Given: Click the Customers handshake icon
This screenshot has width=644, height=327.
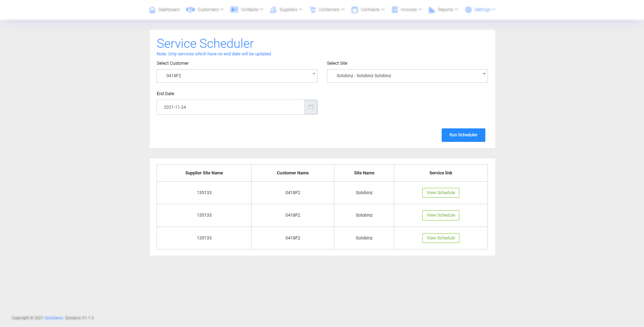Looking at the screenshot, I should pyautogui.click(x=190, y=10).
